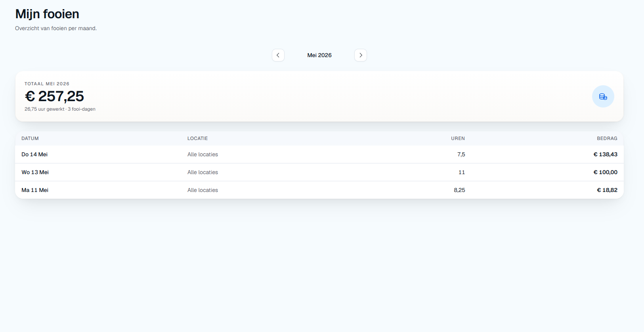This screenshot has height=332, width=644.
Task: Click the hours value '11'
Action: (x=462, y=172)
